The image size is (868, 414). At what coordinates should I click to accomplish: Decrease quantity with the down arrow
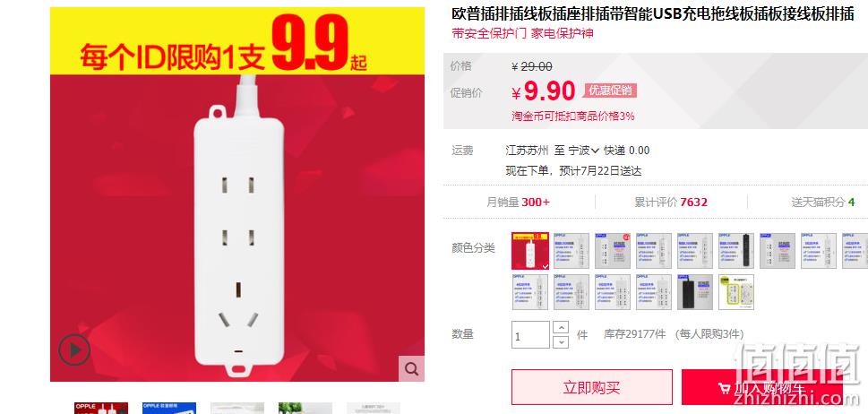[x=562, y=341]
